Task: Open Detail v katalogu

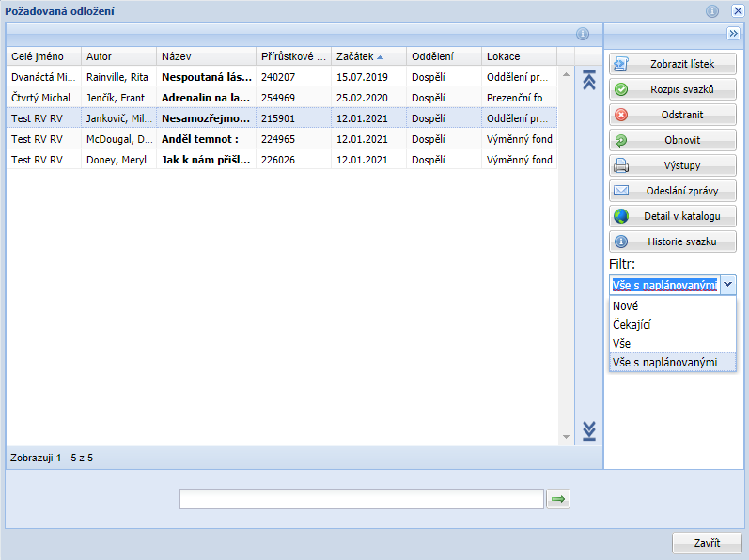Action: [x=672, y=216]
